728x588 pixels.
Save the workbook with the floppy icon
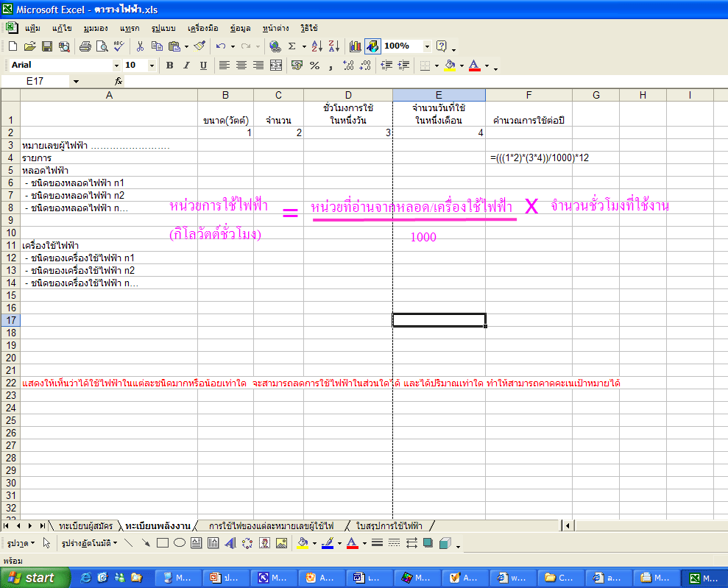click(47, 46)
